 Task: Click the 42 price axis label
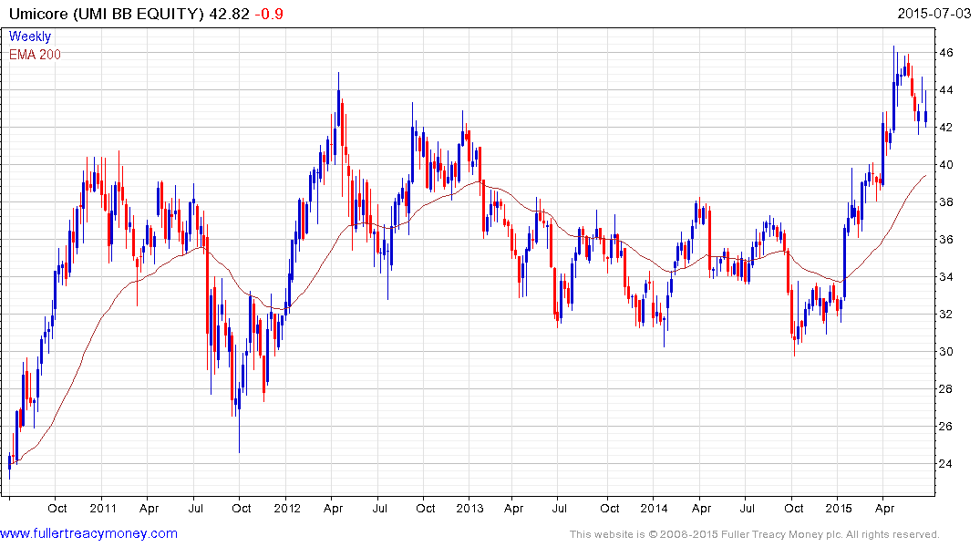pyautogui.click(x=946, y=128)
